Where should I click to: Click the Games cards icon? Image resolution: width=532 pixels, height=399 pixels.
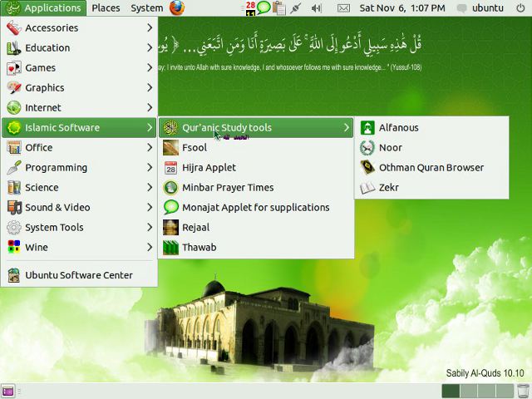14,68
